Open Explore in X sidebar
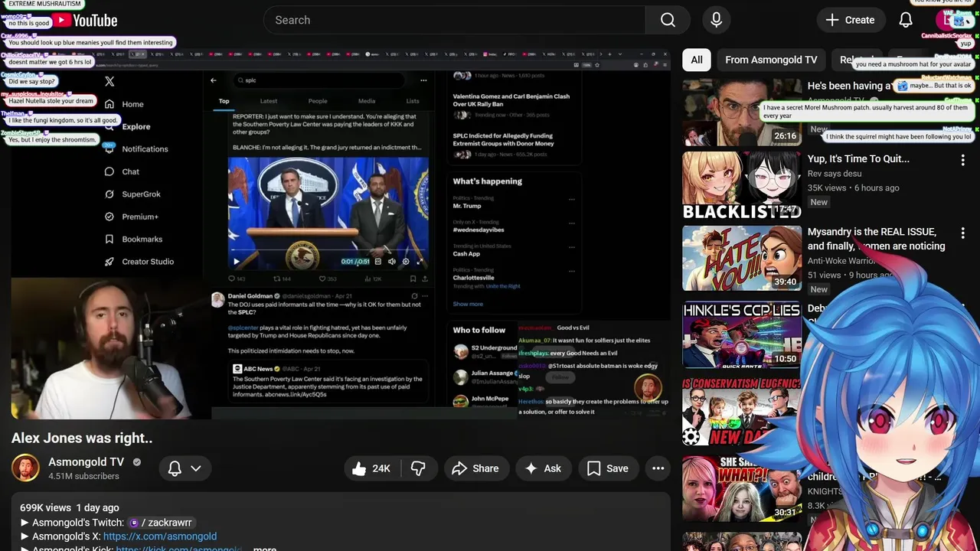 click(127, 126)
